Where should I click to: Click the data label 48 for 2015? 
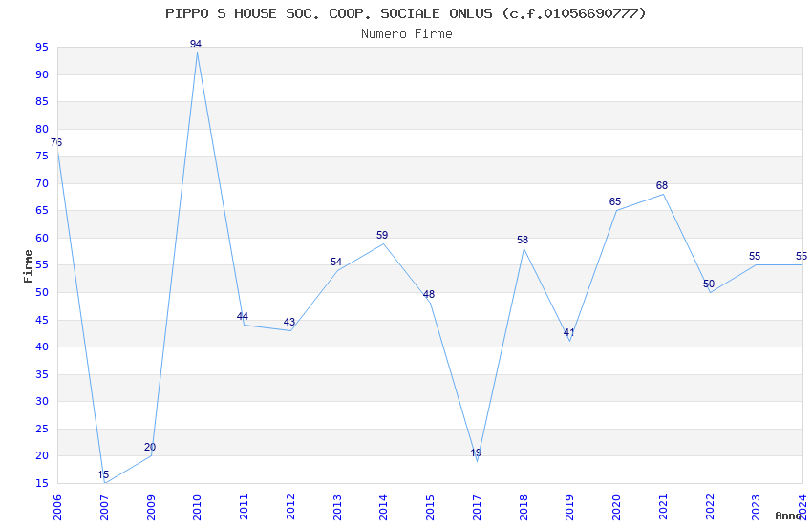(x=429, y=294)
